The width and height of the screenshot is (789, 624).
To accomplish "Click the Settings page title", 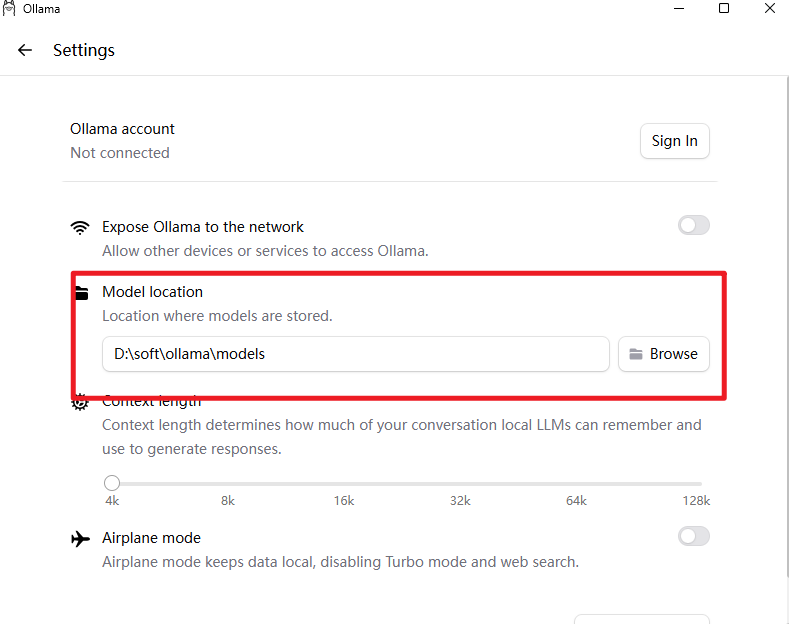I will (x=84, y=50).
